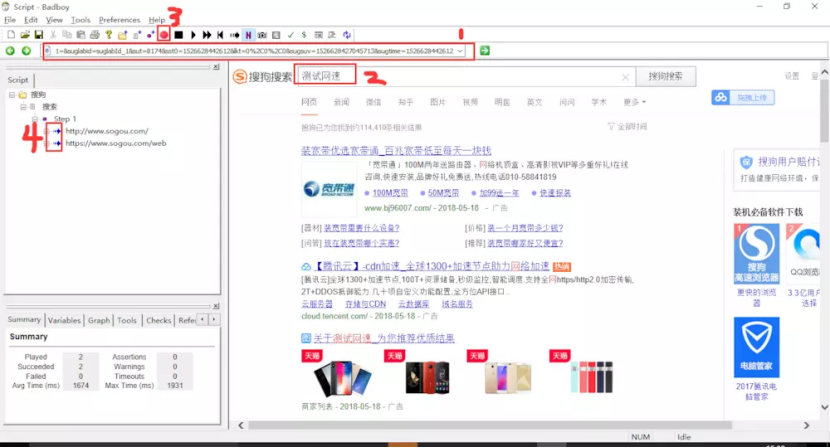Switch to the Graph tab
This screenshot has width=830, height=448.
coord(99,320)
